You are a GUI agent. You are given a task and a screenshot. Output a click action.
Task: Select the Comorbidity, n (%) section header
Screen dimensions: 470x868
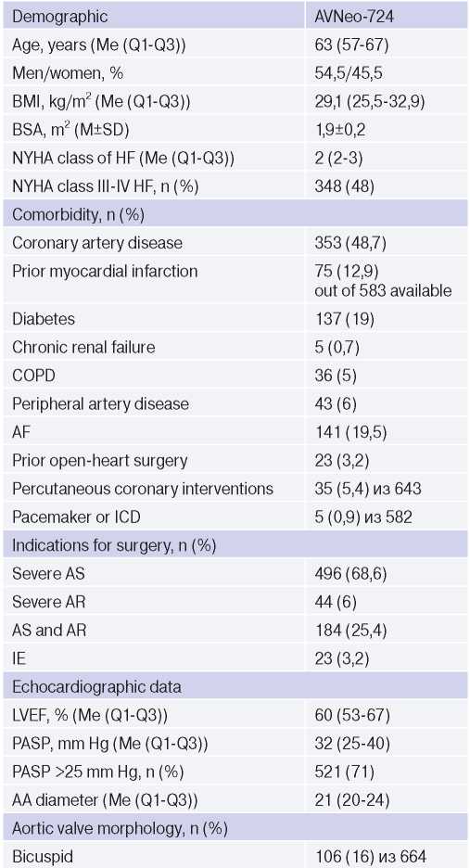pyautogui.click(x=235, y=214)
